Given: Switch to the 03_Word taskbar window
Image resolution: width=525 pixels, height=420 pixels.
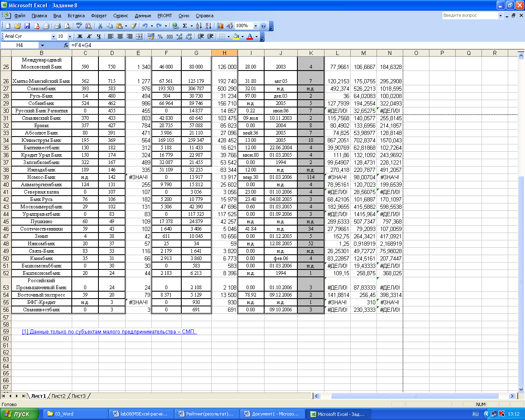Looking at the screenshot, I should pyautogui.click(x=76, y=414).
